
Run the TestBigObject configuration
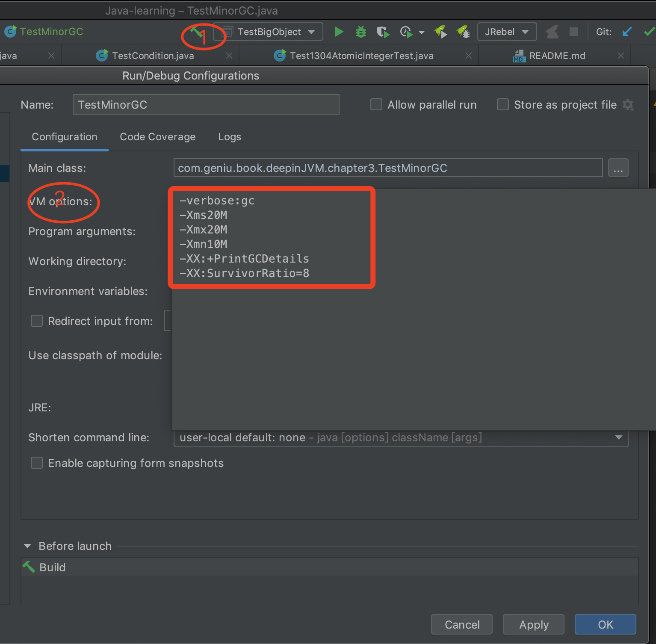[339, 32]
